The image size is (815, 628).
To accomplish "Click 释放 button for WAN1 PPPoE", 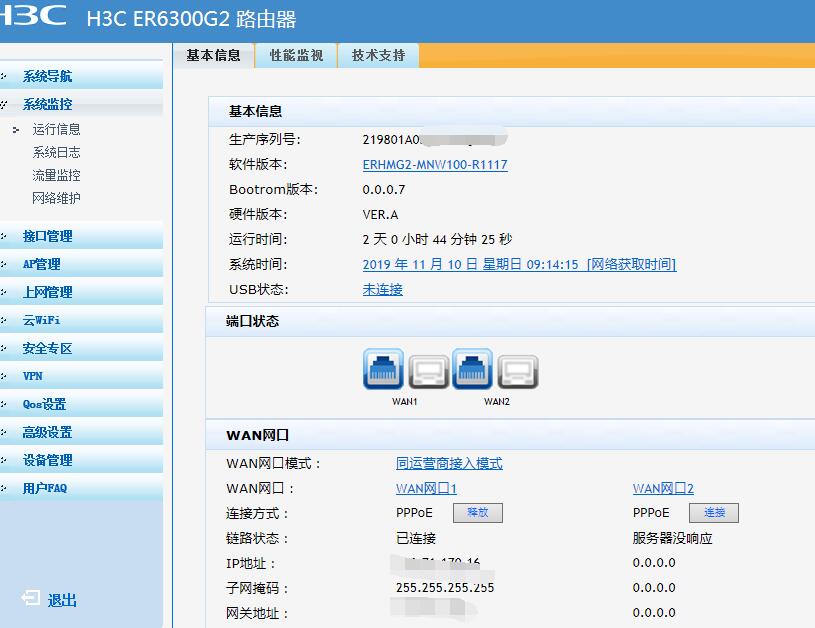I will 478,513.
